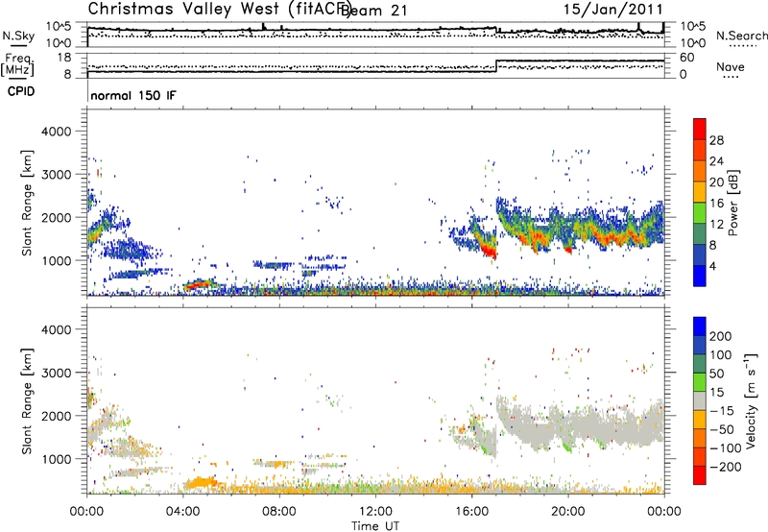
Task: Click the "18" frequency axis tick label
Action: click(64, 58)
